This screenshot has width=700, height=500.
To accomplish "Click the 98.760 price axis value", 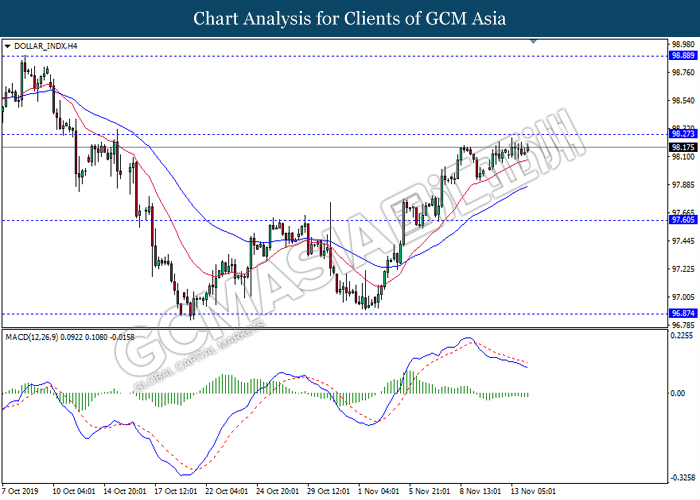I will tap(683, 72).
